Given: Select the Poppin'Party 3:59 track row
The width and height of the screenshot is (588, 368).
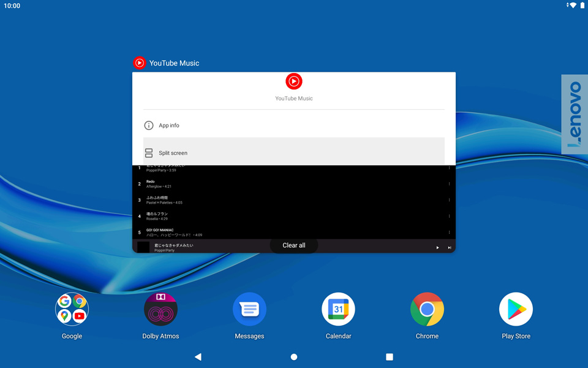Looking at the screenshot, I should tap(293, 170).
